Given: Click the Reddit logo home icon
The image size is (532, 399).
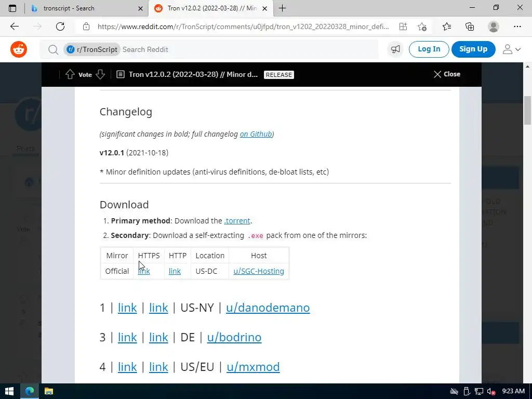Looking at the screenshot, I should (19, 49).
